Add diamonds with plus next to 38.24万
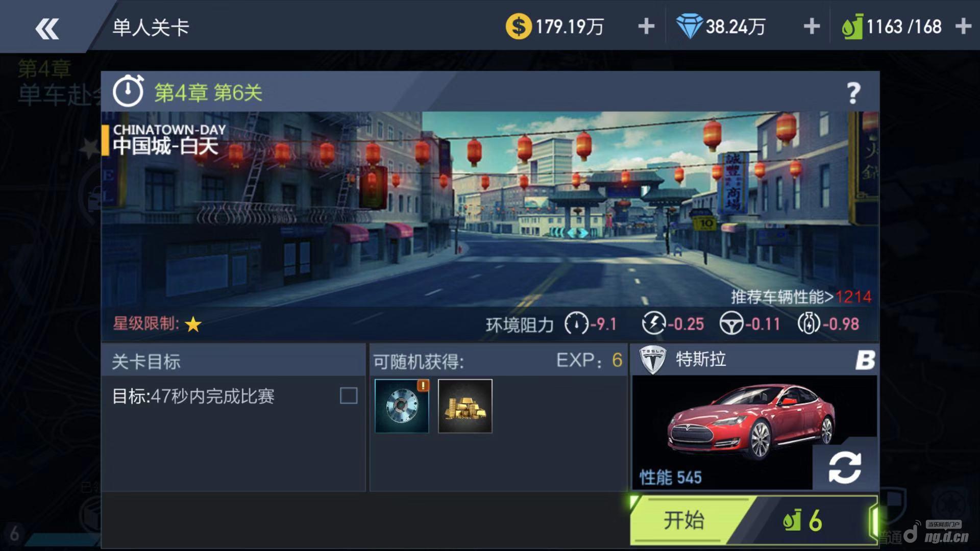This screenshot has height=551, width=980. pyautogui.click(x=812, y=27)
